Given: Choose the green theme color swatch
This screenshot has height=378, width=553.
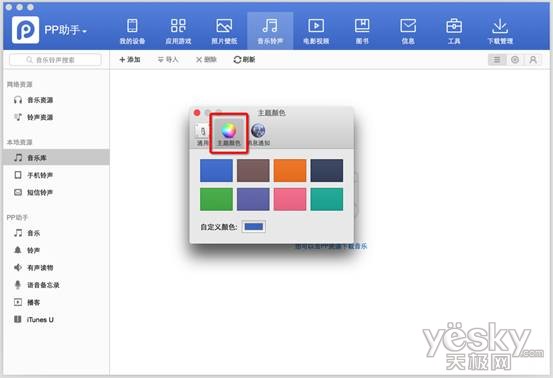Looking at the screenshot, I should pos(216,199).
